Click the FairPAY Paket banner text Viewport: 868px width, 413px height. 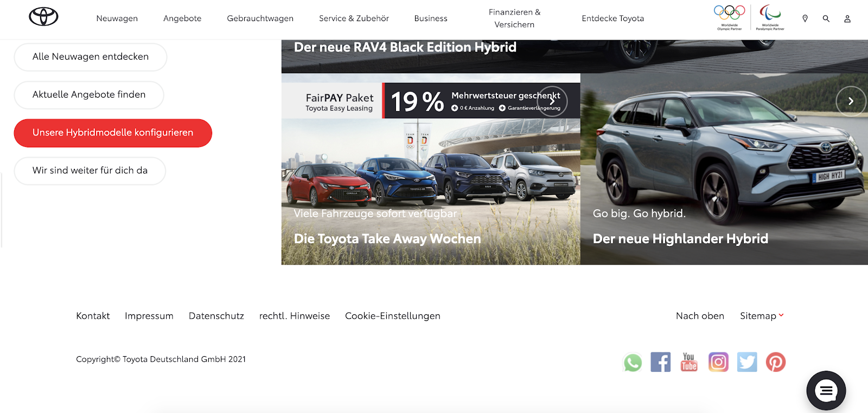coord(340,101)
